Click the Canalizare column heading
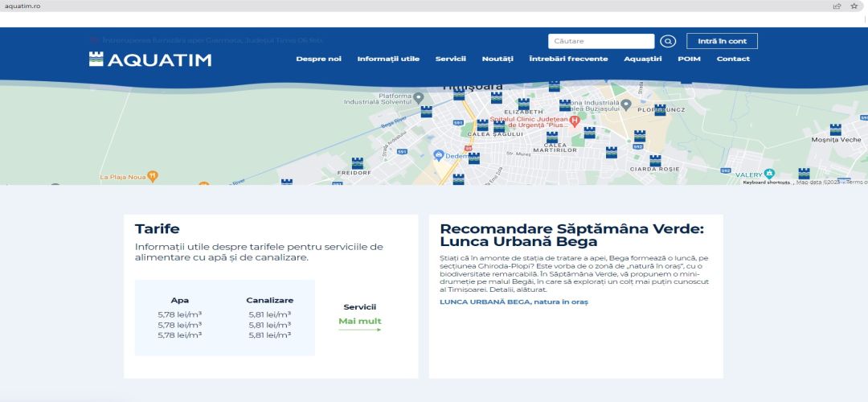The height and width of the screenshot is (402, 868). [x=269, y=300]
